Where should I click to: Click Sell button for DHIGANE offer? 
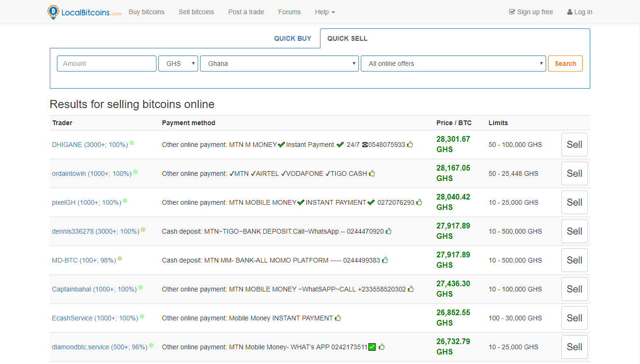point(575,145)
